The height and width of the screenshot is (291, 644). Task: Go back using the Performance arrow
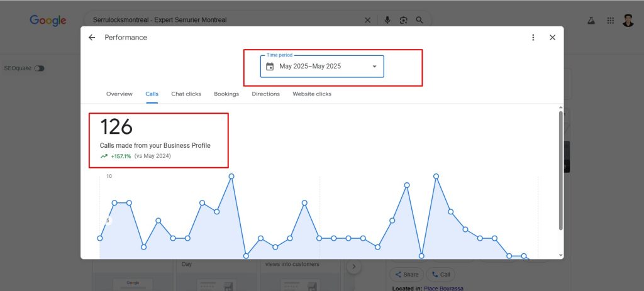click(x=92, y=37)
